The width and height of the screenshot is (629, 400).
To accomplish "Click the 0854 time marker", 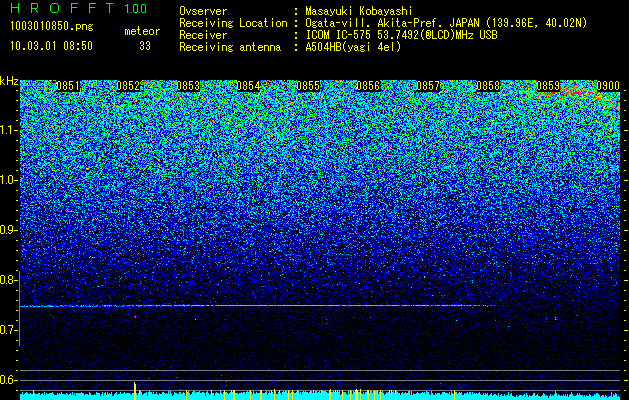I will 248,86.
